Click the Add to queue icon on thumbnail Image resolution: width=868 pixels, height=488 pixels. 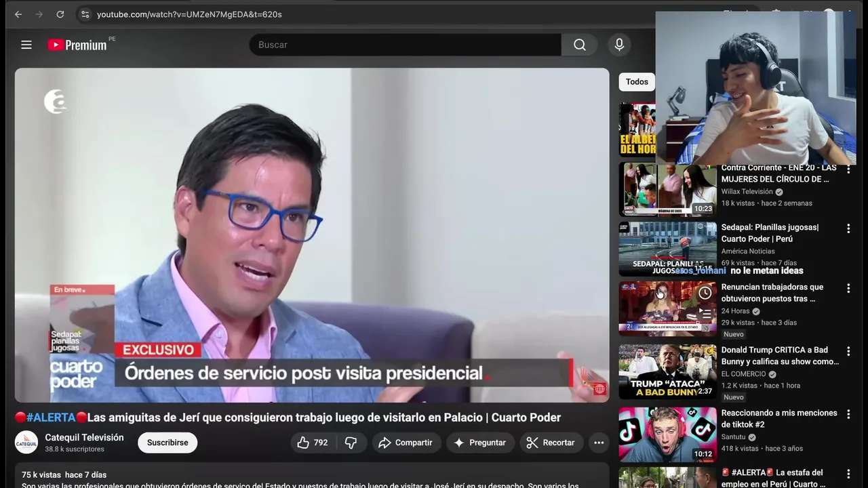705,314
